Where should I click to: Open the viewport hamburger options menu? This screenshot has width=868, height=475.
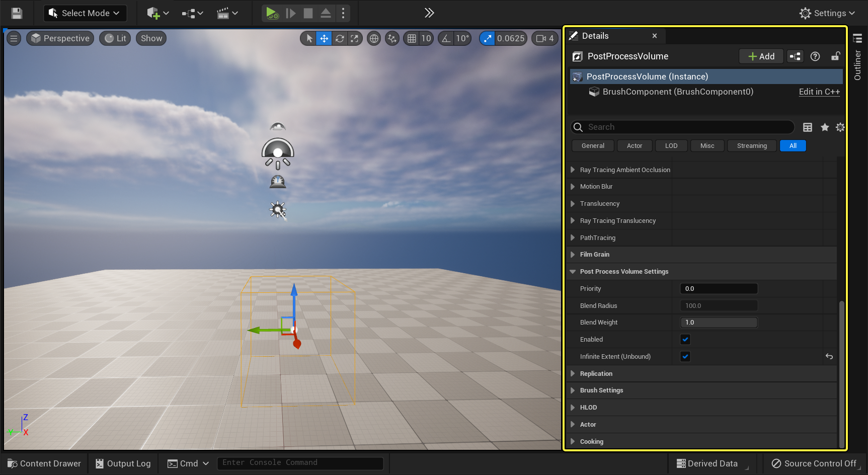click(x=14, y=38)
